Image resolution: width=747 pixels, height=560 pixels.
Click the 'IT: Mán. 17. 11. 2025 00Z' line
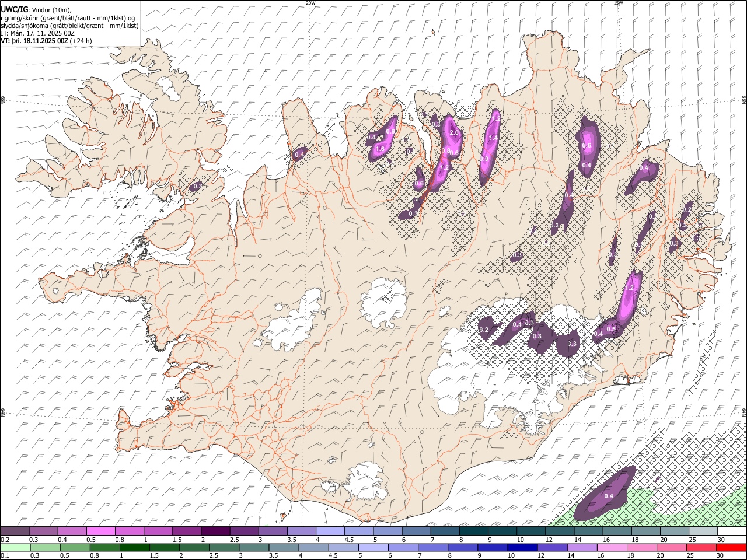(38, 33)
